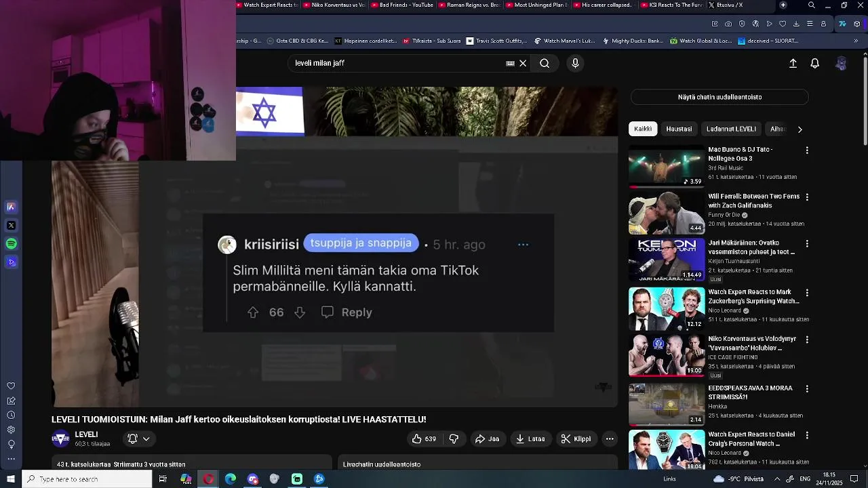Open options for Will Ferrell Between Two Ferns
Viewport: 868px width, 488px height.
point(807,197)
